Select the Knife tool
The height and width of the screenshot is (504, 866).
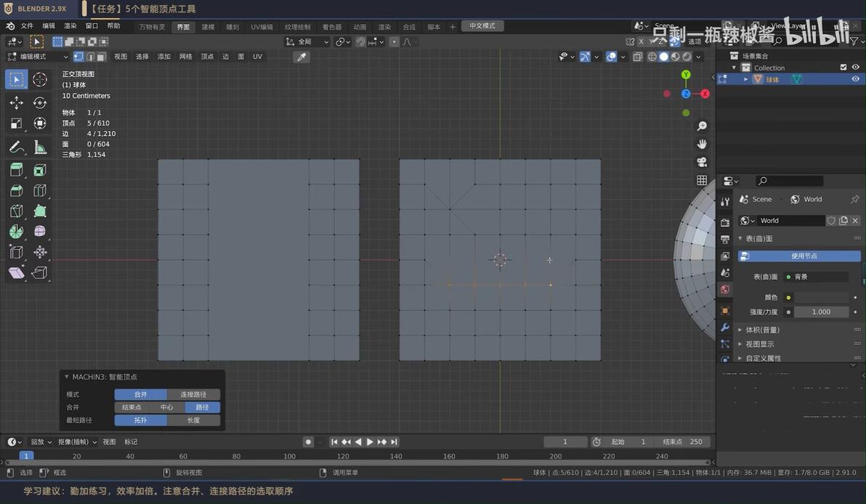16,211
